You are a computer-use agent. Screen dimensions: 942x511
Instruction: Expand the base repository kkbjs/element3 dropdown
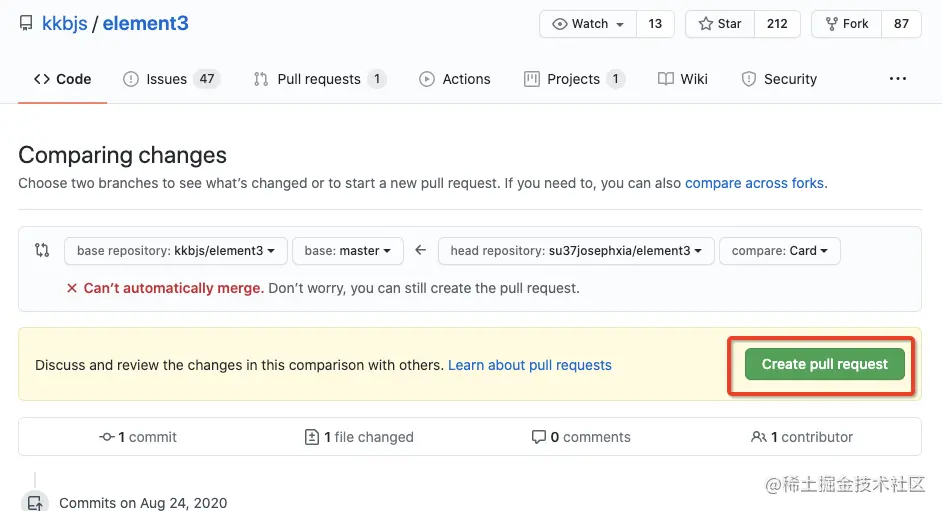[x=176, y=251]
